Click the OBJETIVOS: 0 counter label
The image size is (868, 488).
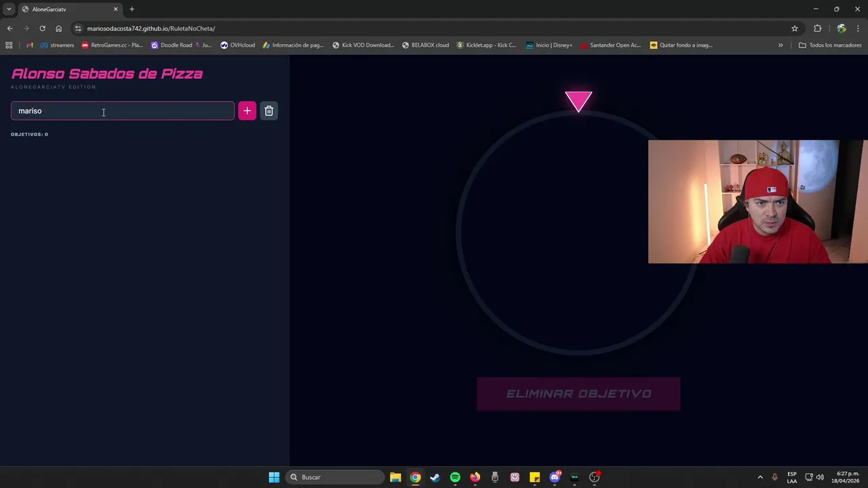(29, 134)
